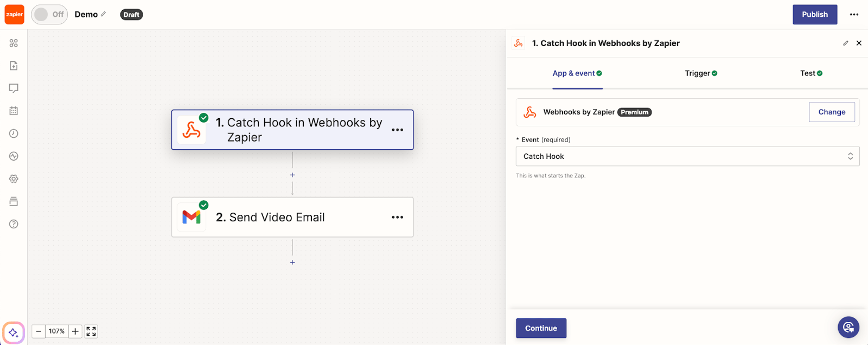
Task: Switch to the Test tab
Action: (811, 73)
